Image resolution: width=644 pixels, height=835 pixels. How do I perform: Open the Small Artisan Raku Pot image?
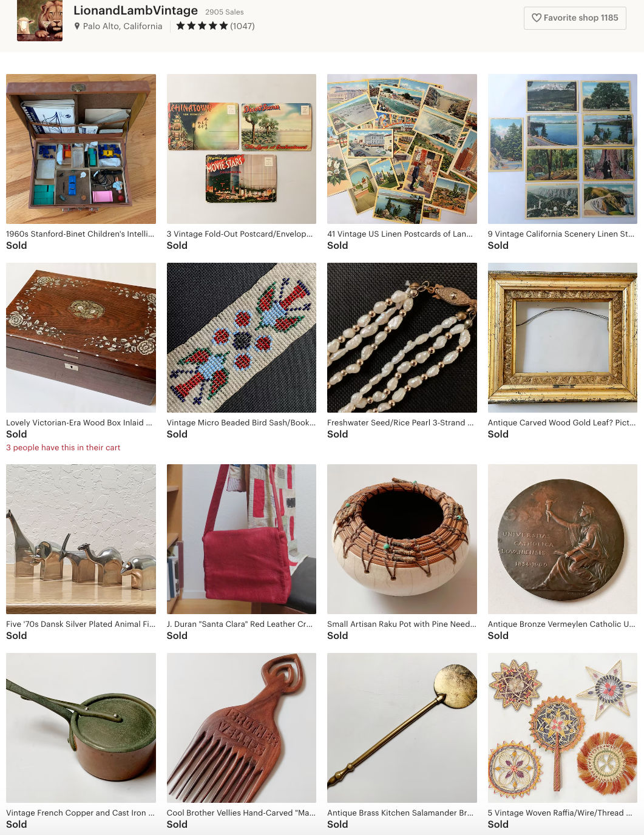402,539
